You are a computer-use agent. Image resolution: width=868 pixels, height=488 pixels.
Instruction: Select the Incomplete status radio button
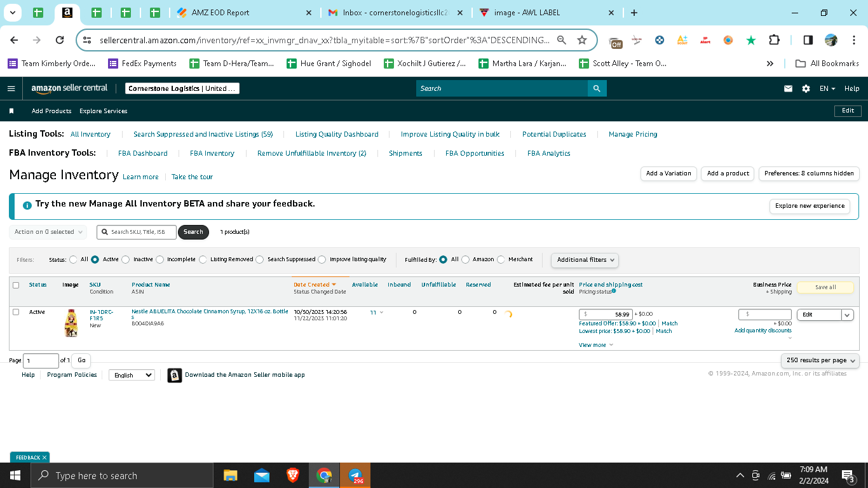click(x=159, y=259)
